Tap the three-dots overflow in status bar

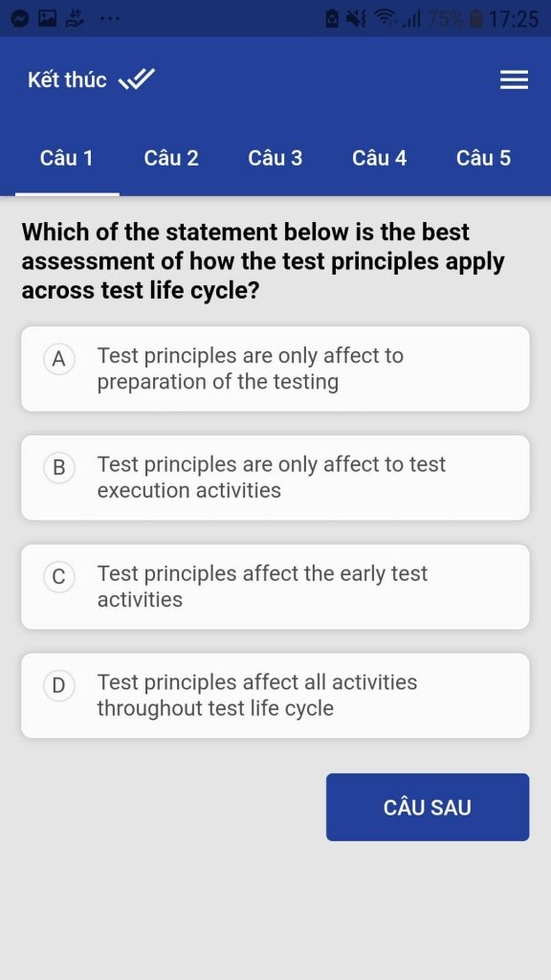(109, 19)
